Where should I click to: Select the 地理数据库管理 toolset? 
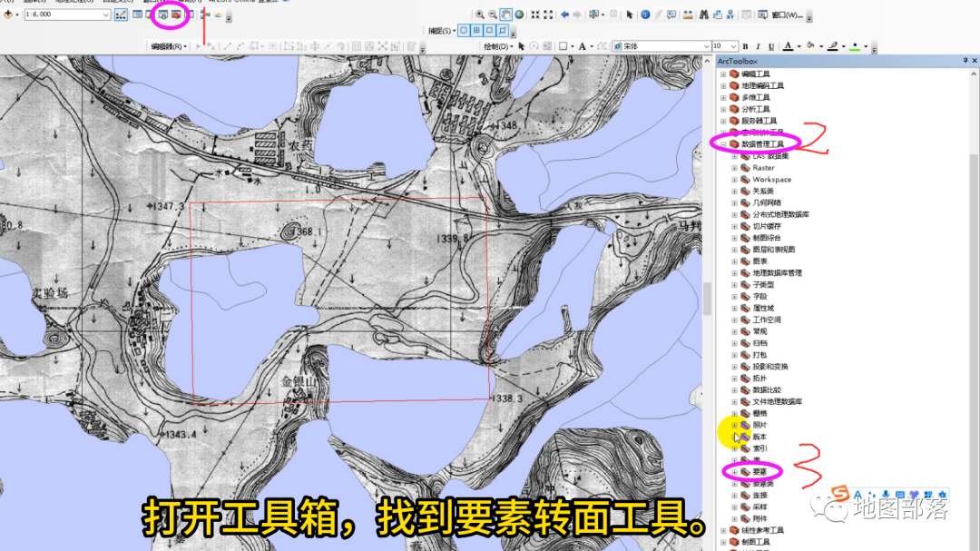click(777, 272)
